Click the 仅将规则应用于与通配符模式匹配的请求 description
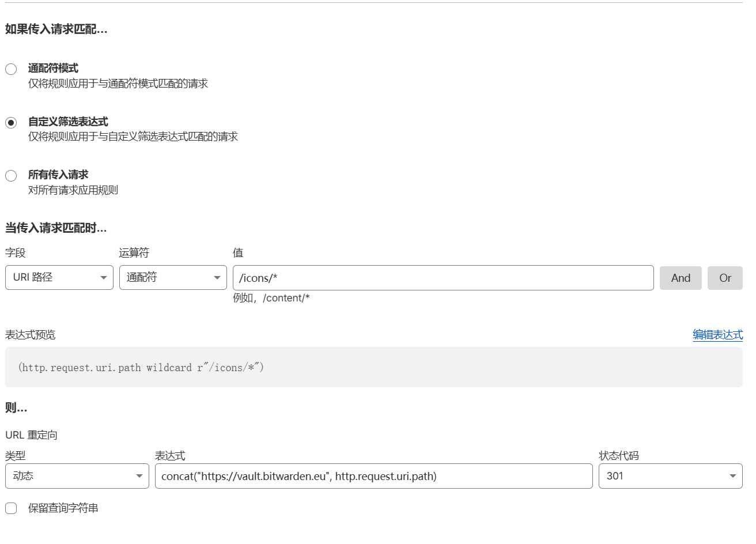Image resolution: width=756 pixels, height=544 pixels. coord(118,84)
